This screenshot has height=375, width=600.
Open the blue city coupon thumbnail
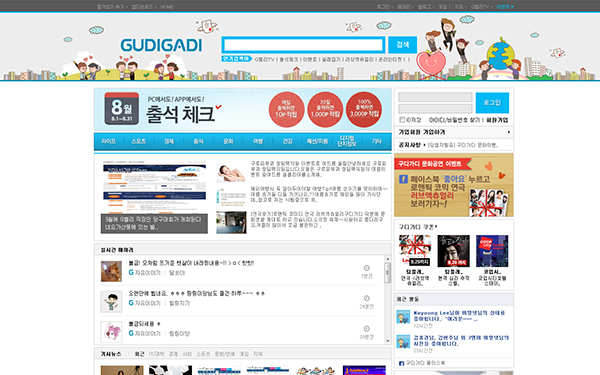(x=492, y=251)
